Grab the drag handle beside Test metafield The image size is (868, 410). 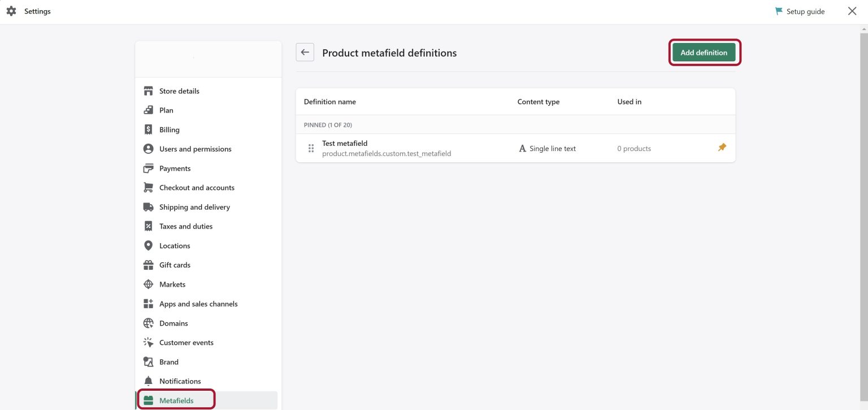[x=311, y=148]
